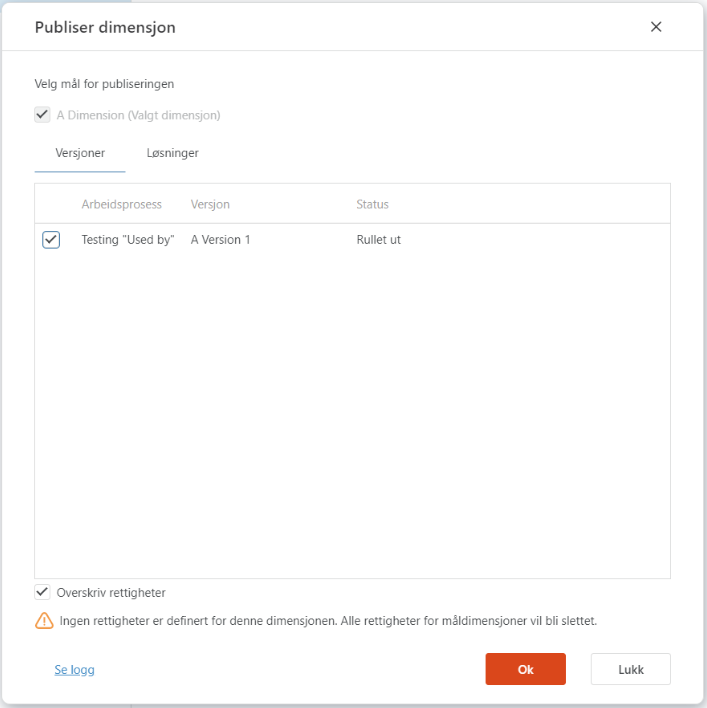
Task: Click the Versjon column header
Action: (210, 204)
